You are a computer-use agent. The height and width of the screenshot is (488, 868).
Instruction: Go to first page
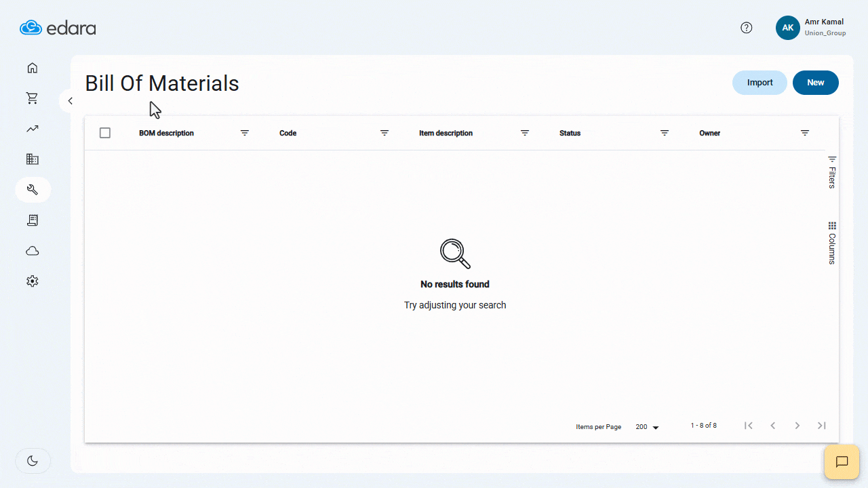(x=749, y=426)
